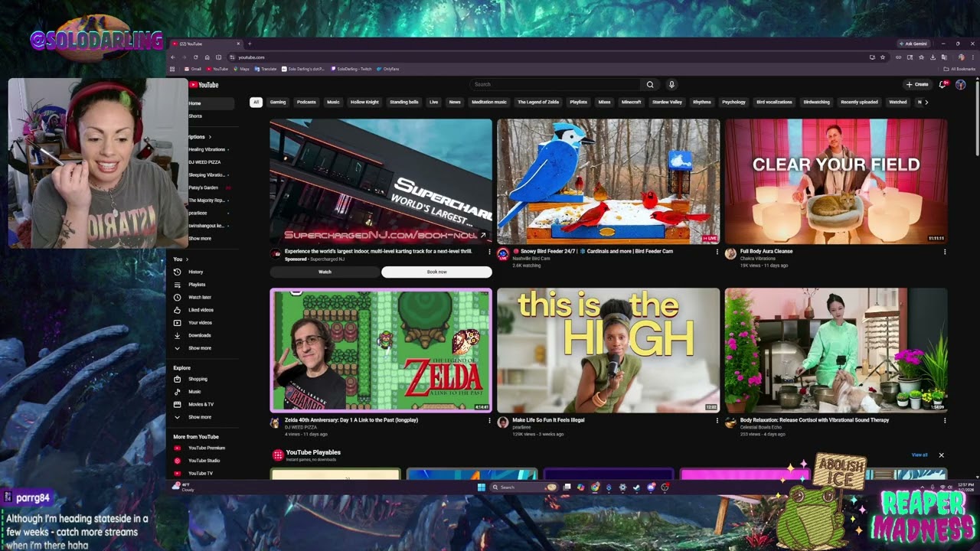
Task: Open the Maps bookmark
Action: [x=242, y=69]
